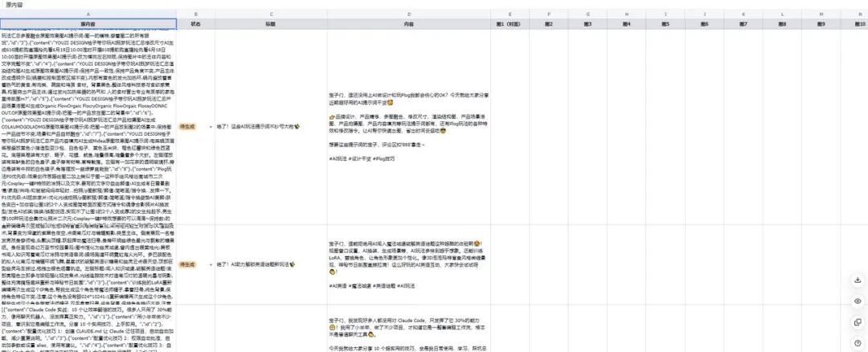Select title cell about AI玩法提示词
Viewport: 868px width, 352px height.
[x=272, y=127]
